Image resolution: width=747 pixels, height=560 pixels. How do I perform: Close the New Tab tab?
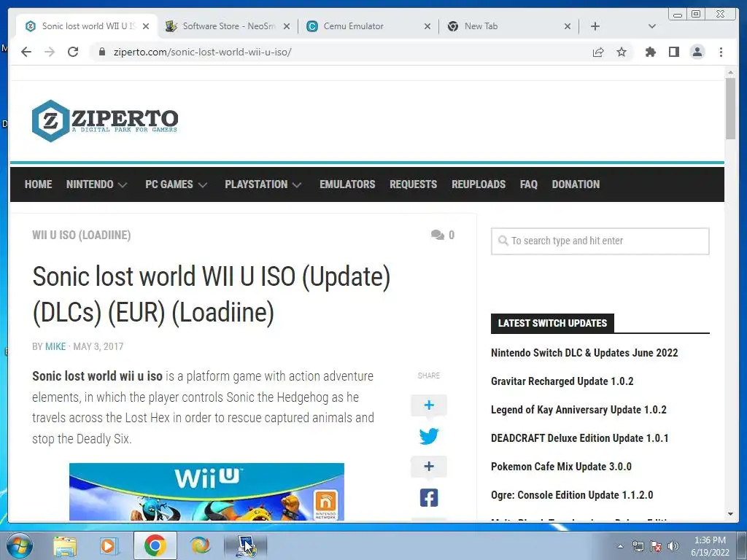tap(568, 26)
